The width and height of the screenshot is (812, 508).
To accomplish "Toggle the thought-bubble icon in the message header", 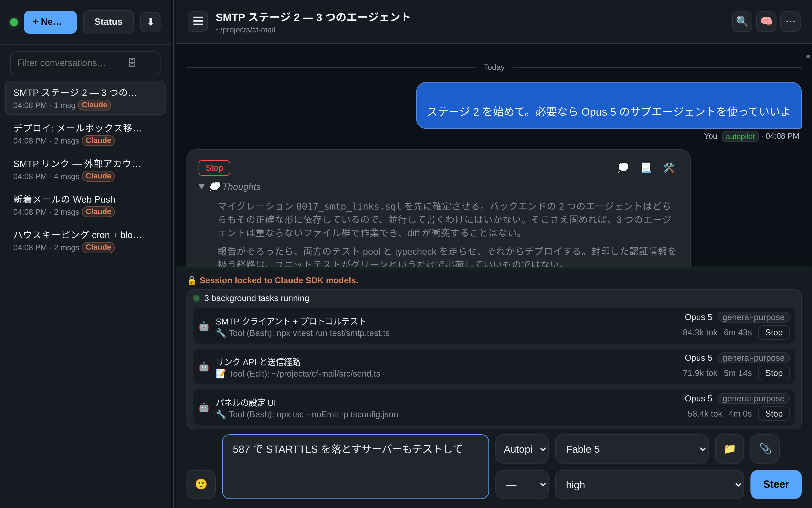I will (623, 167).
